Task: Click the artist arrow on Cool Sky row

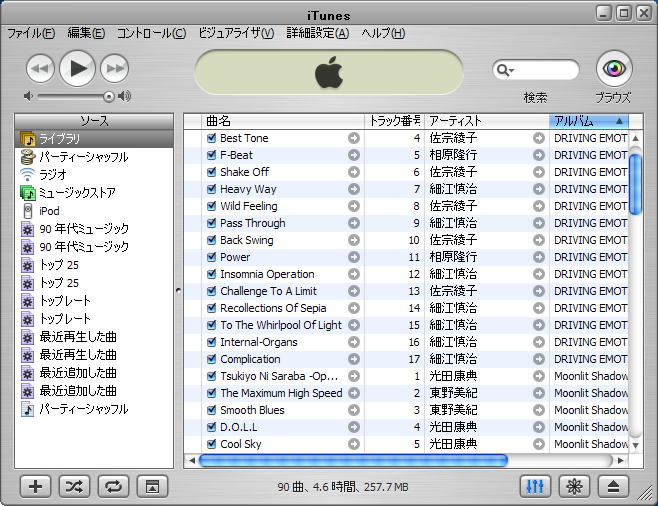Action: [x=539, y=444]
